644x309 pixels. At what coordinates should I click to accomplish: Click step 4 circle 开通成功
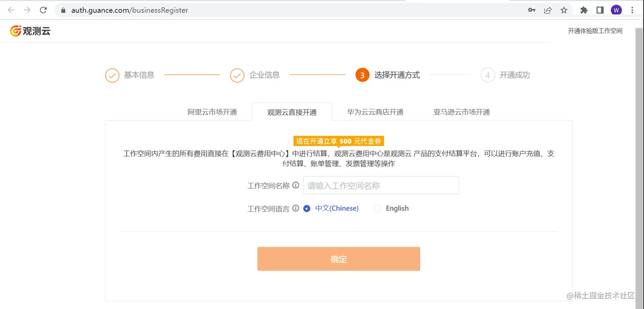[x=488, y=75]
